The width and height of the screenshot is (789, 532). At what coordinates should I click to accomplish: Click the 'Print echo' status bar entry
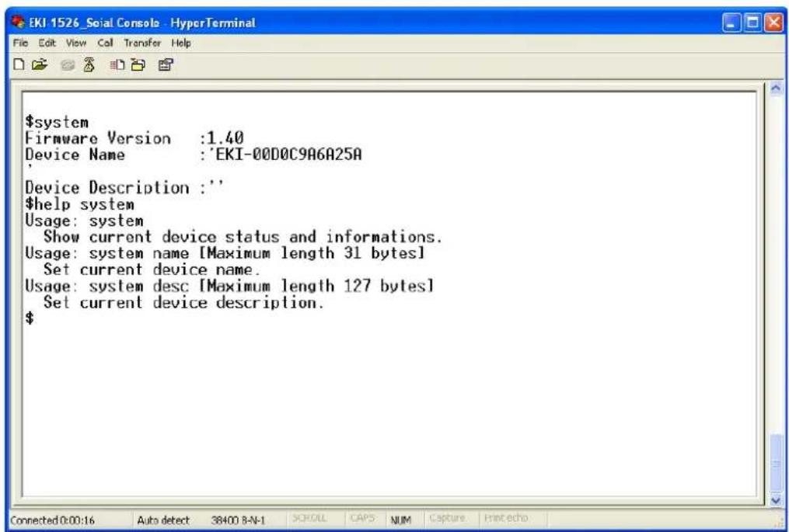pos(506,518)
